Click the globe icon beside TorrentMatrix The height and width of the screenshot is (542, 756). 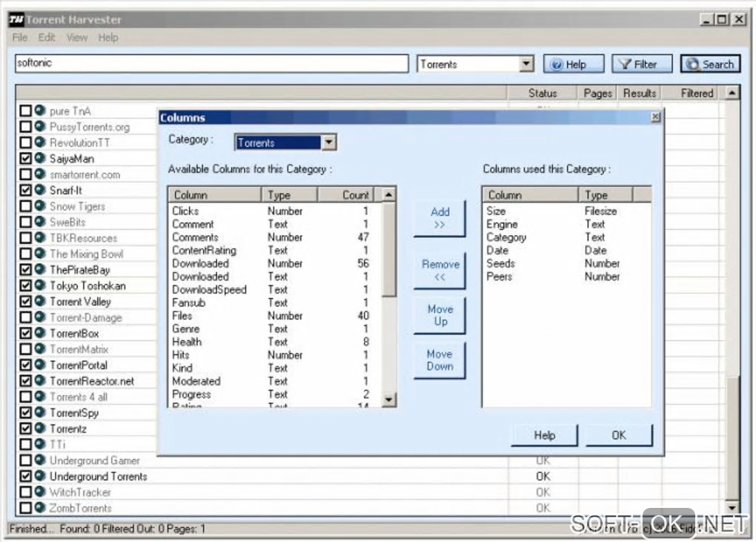click(x=40, y=348)
